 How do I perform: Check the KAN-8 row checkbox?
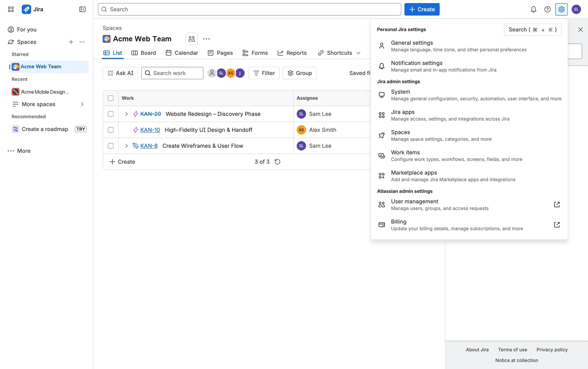[111, 146]
